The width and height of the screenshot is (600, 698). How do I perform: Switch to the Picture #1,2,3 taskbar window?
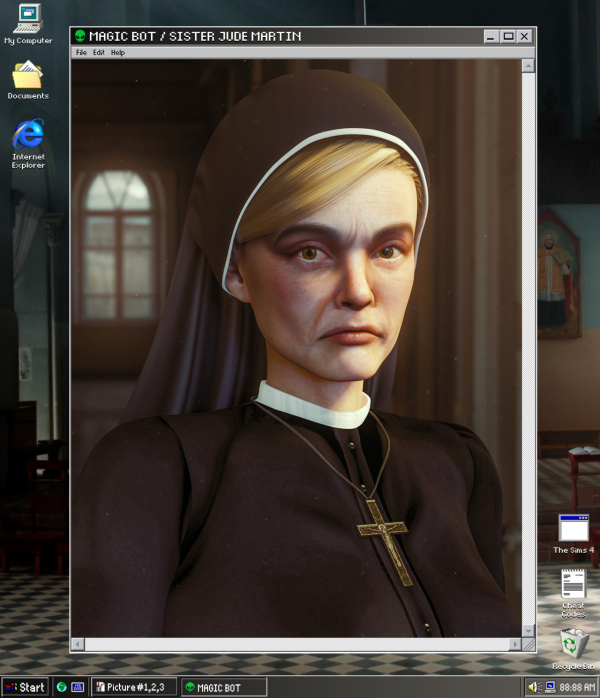click(x=134, y=687)
